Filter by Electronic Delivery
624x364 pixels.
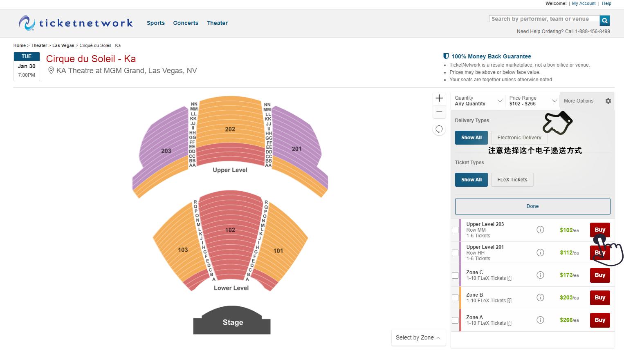pos(519,138)
